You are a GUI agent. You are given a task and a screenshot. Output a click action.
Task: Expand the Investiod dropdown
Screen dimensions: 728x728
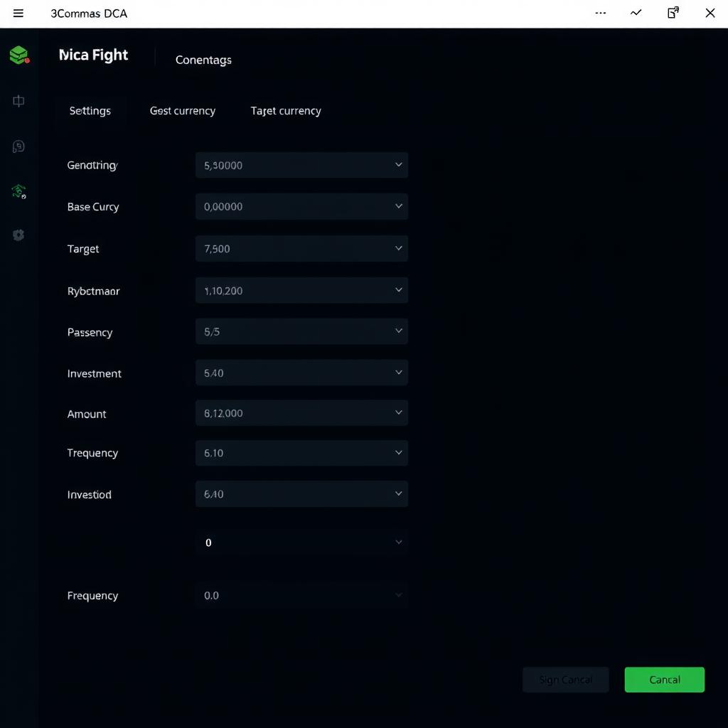[301, 493]
